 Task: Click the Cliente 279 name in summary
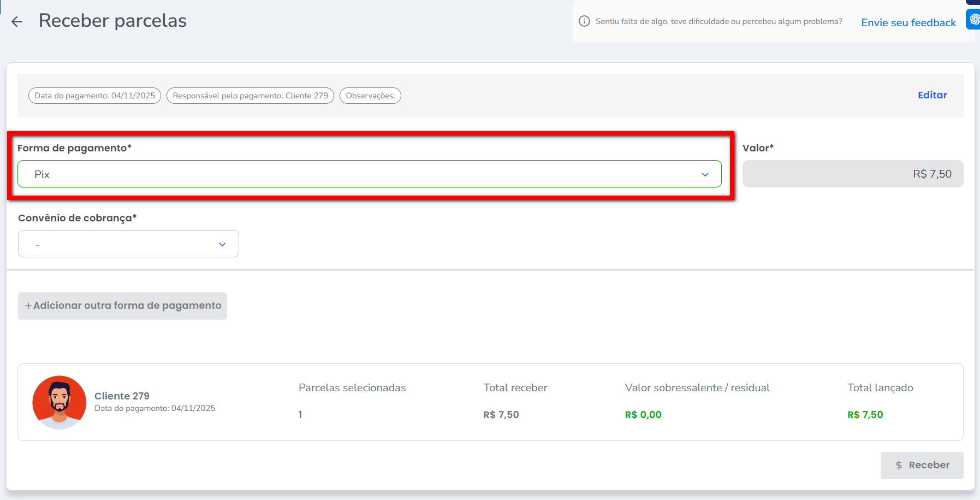coord(122,396)
